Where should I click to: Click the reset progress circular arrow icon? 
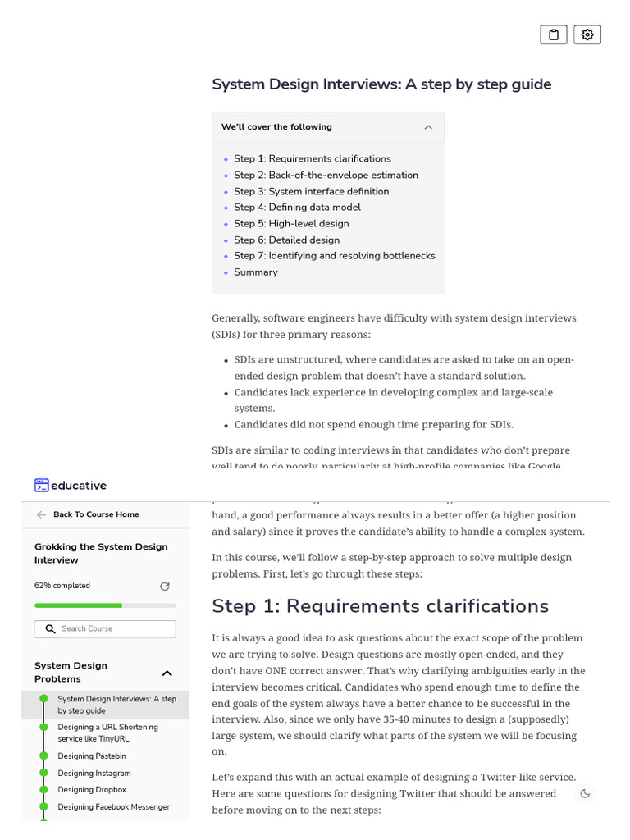coord(165,587)
